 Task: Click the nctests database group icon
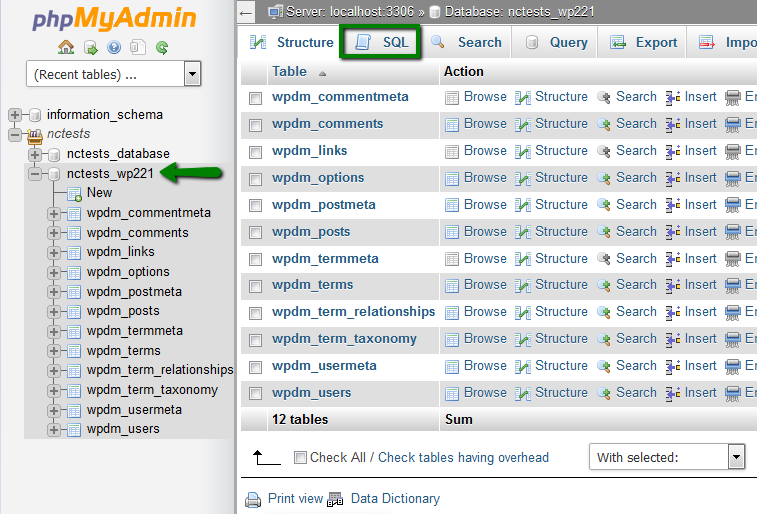pyautogui.click(x=34, y=136)
